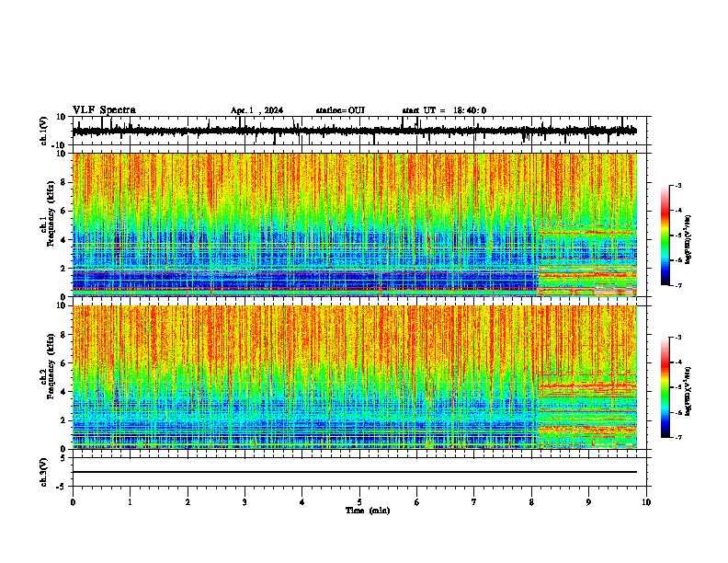Click the "VLF Spectra" plot title
Image resolution: width=728 pixels, height=563 pixels.
(104, 110)
